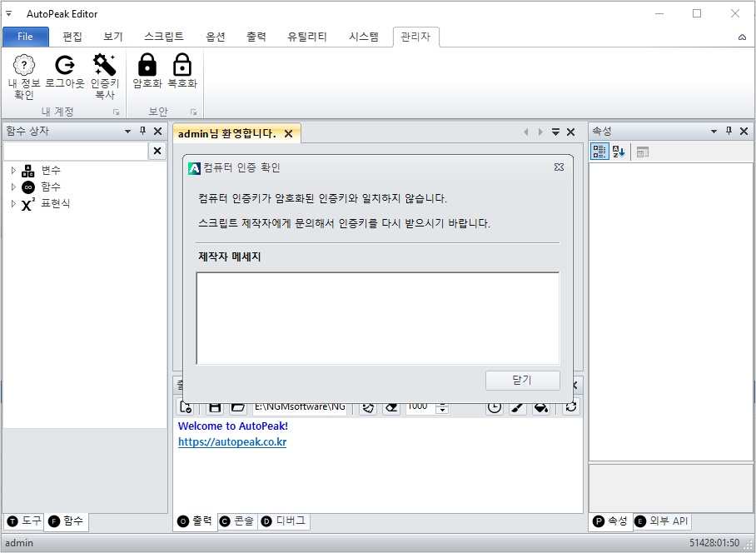Open the 내 계정 group dialog launcher
756x553 pixels.
tap(117, 112)
